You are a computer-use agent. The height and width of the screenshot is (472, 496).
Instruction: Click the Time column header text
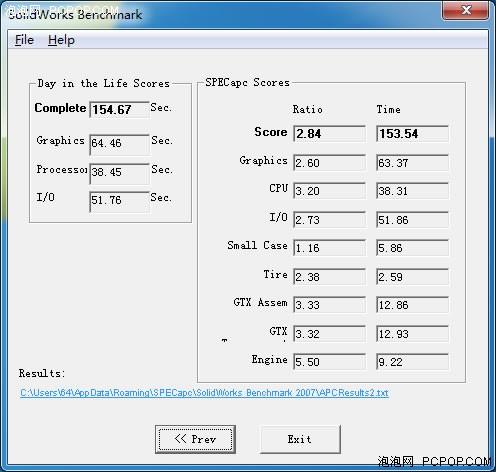coord(388,109)
